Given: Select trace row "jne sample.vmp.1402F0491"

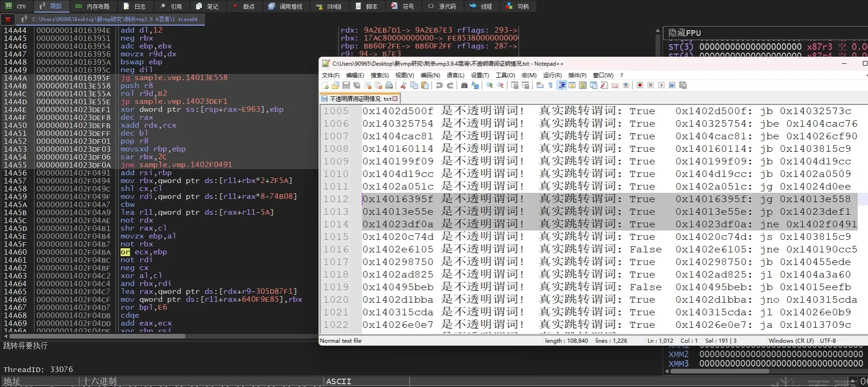Looking at the screenshot, I should [160, 165].
